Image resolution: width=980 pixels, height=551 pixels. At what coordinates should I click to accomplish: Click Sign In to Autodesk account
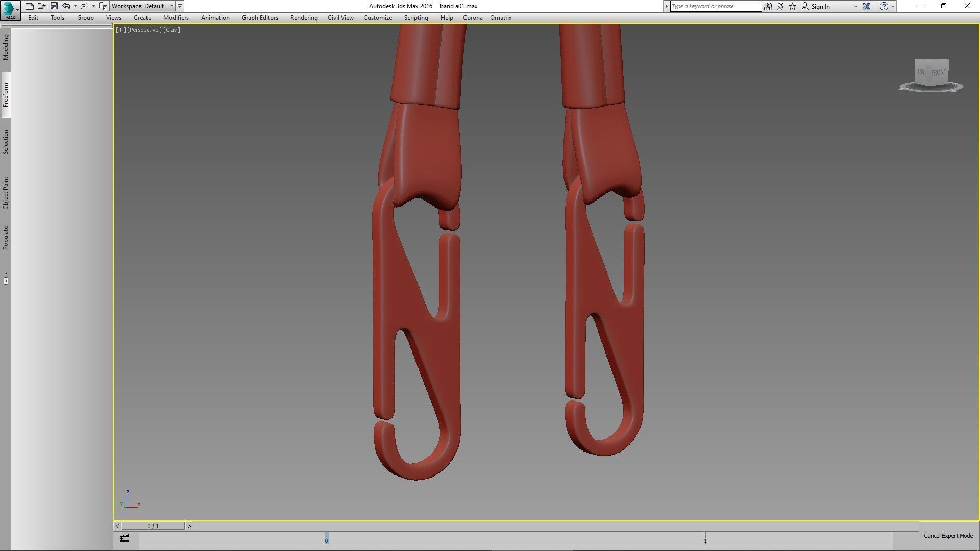(816, 6)
